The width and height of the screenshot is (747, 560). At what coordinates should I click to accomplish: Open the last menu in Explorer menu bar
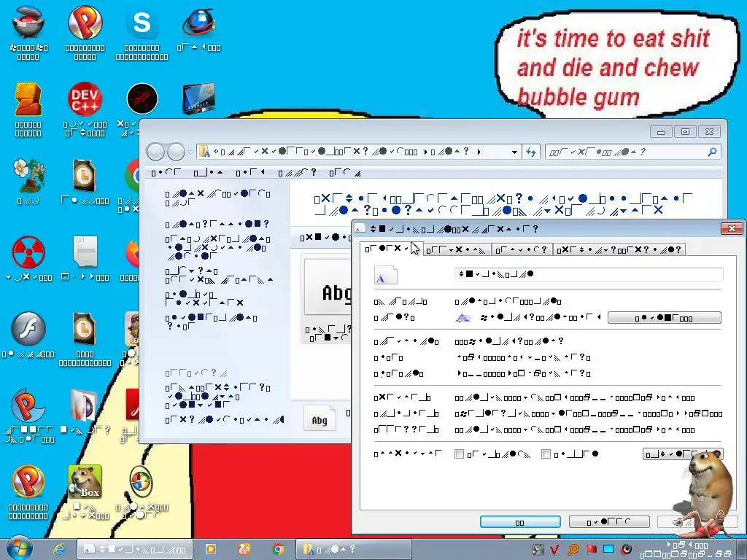coord(345,172)
